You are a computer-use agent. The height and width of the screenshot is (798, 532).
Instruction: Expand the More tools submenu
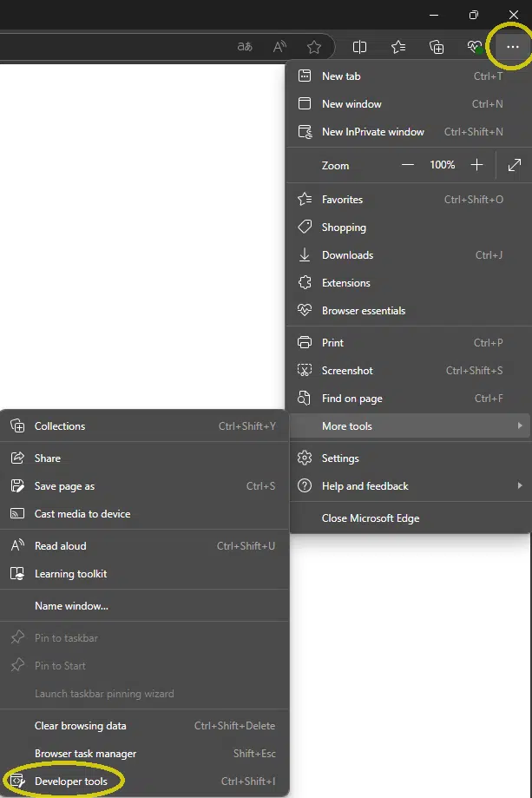point(408,426)
